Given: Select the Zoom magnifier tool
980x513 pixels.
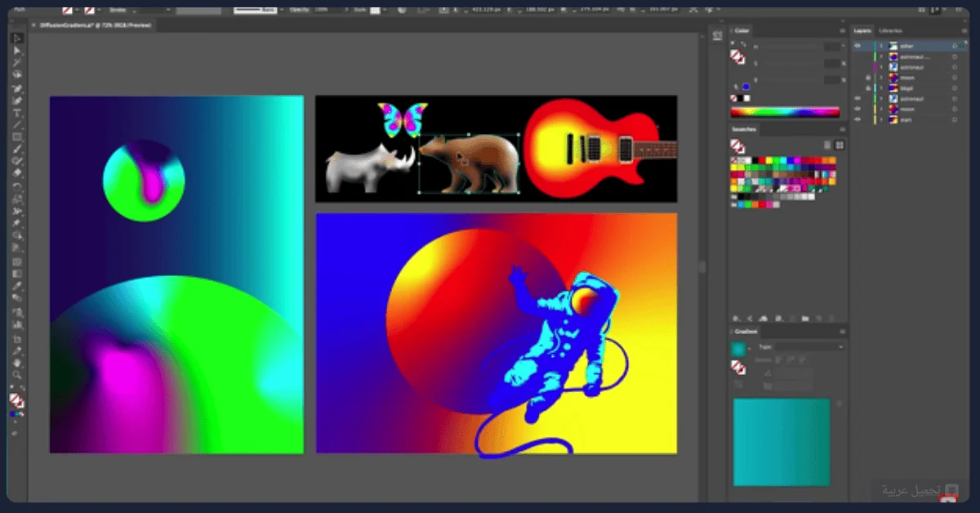Looking at the screenshot, I should 16,375.
